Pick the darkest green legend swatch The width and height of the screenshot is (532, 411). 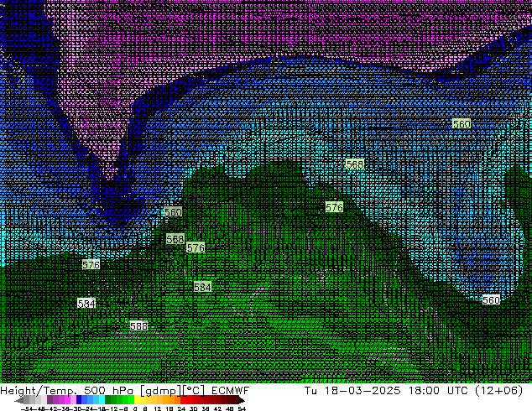point(108,399)
